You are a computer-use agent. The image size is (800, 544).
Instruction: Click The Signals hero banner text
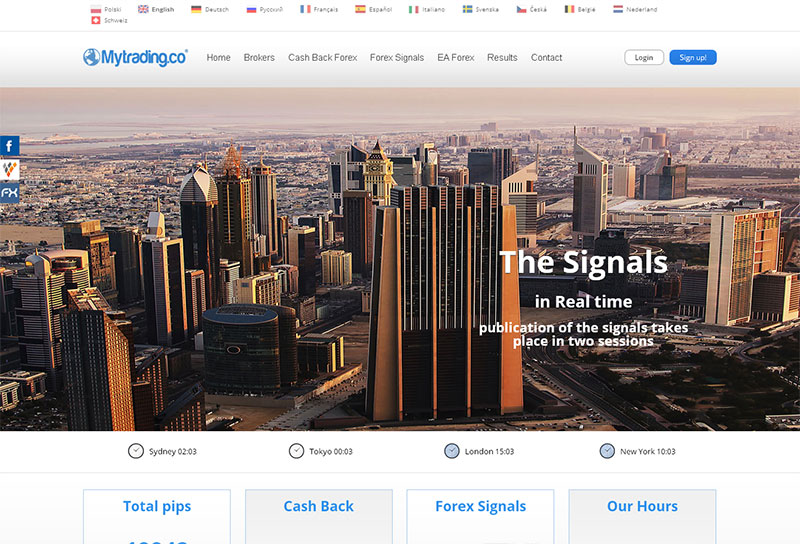(583, 262)
